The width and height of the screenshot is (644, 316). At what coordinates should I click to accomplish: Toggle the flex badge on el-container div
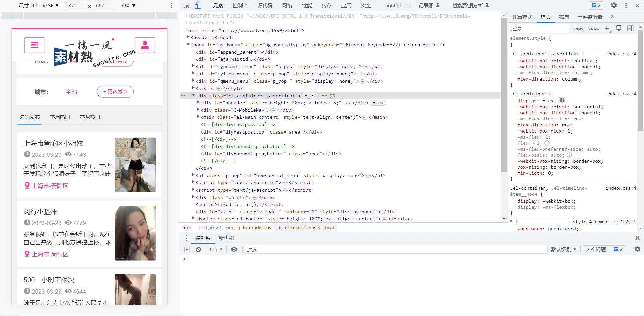tap(310, 96)
